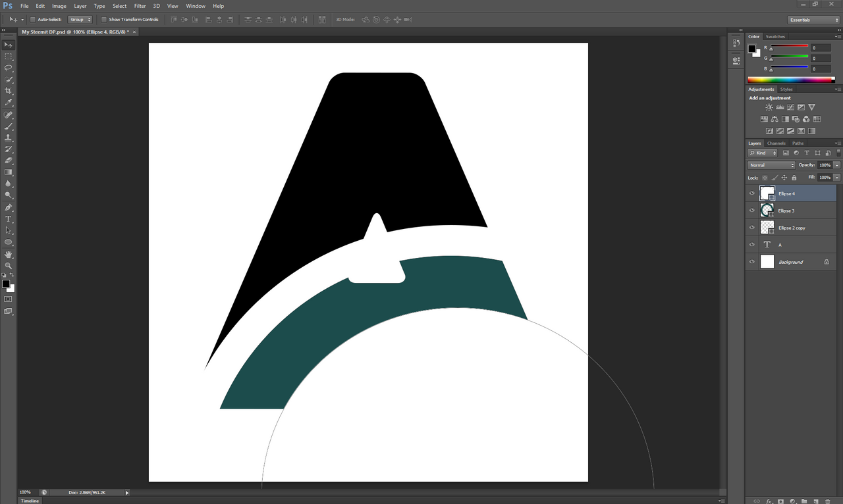Add a layer mask
The image size is (843, 504).
coord(780,501)
